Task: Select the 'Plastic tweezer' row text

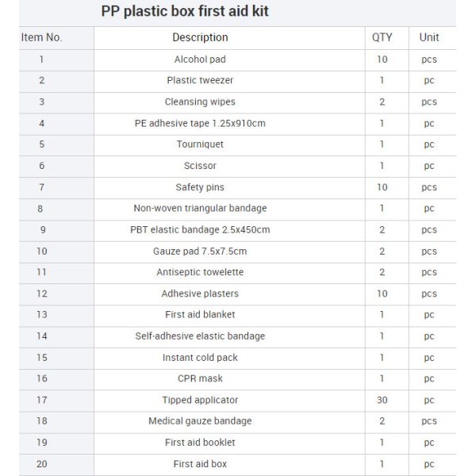Action: pyautogui.click(x=200, y=81)
